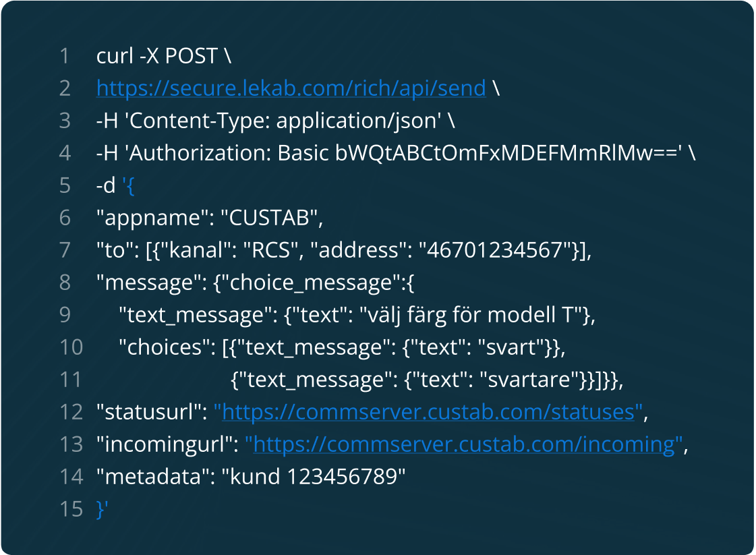Click the 'curl -X POST' command text

click(158, 56)
